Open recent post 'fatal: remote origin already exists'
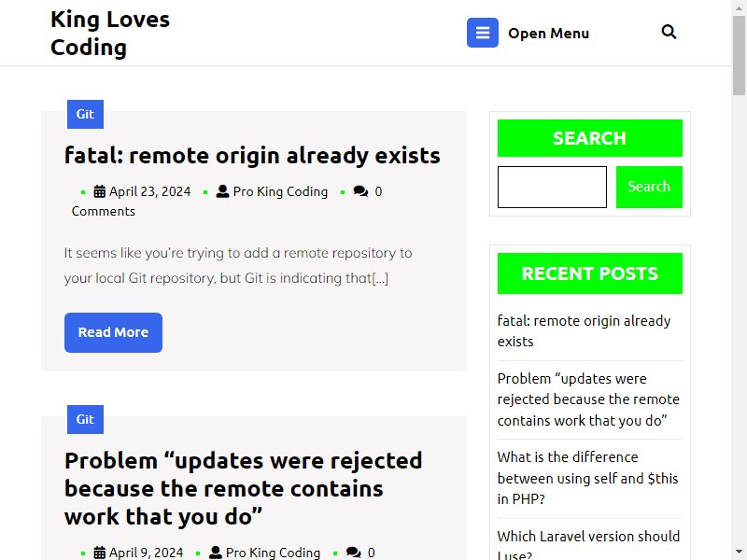Image resolution: width=747 pixels, height=560 pixels. pyautogui.click(x=585, y=331)
